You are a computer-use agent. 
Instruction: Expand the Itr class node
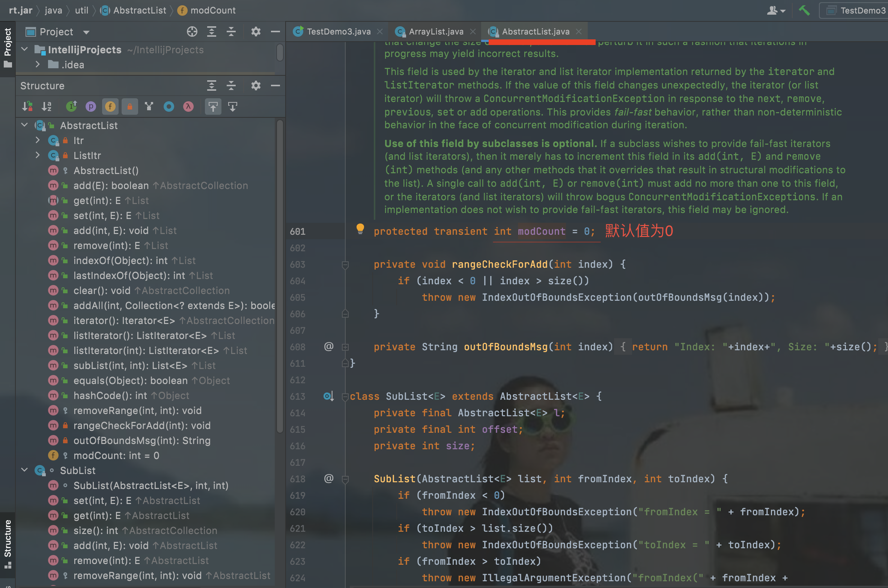tap(38, 140)
